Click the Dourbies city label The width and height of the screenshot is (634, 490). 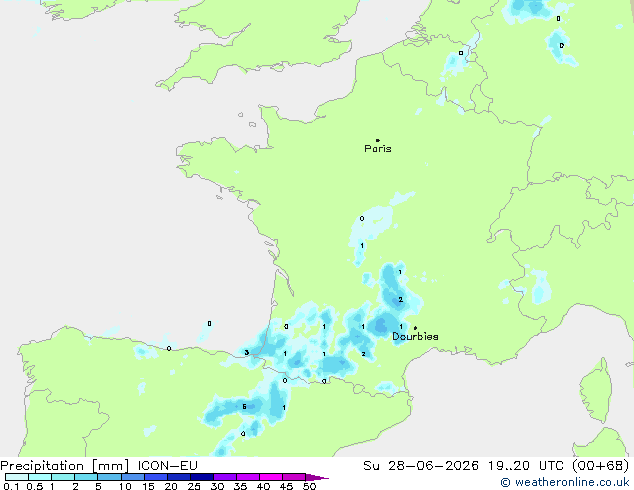tap(415, 336)
